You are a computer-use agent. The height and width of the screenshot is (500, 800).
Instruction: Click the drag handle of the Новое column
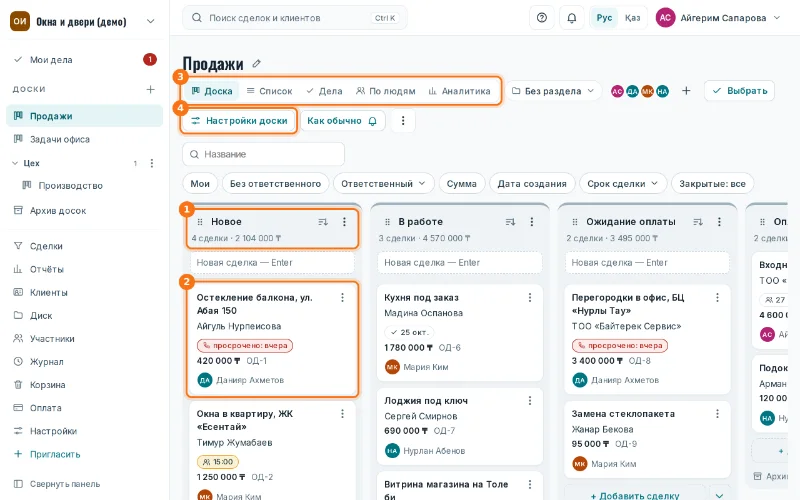point(200,222)
